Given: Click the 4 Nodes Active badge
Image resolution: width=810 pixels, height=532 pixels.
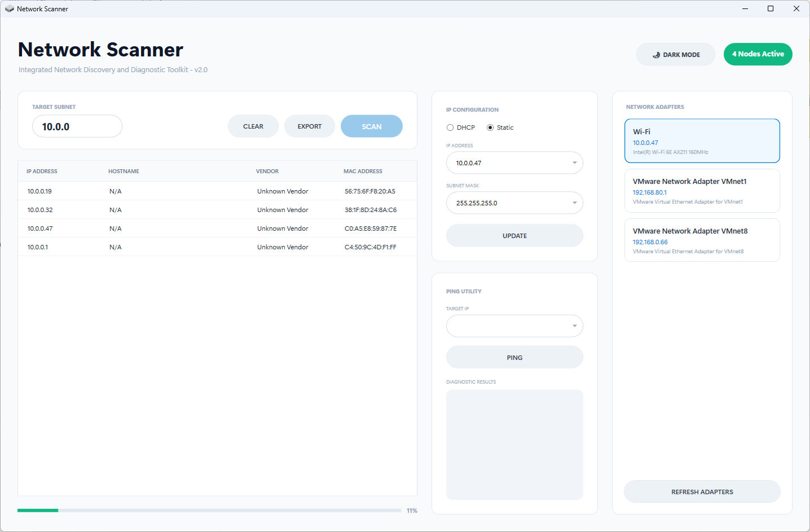Looking at the screenshot, I should point(758,54).
